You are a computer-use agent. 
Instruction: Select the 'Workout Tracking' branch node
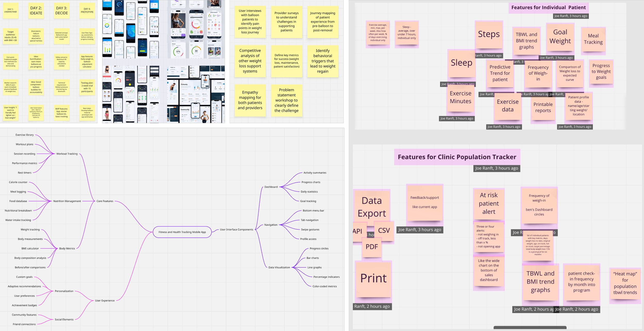coord(67,154)
